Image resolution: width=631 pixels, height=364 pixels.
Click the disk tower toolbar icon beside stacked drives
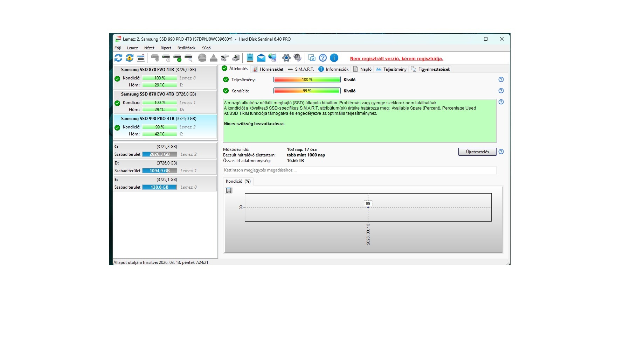[236, 58]
